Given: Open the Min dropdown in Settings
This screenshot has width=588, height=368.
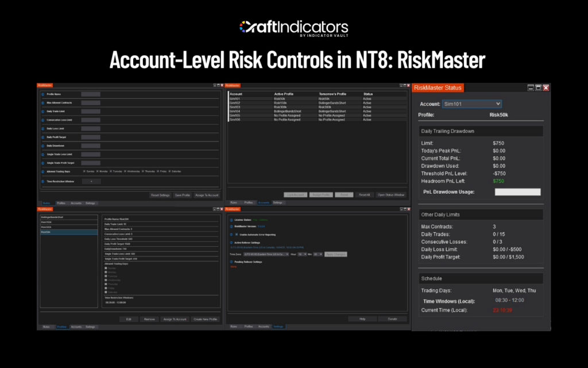Looking at the screenshot, I should (318, 254).
